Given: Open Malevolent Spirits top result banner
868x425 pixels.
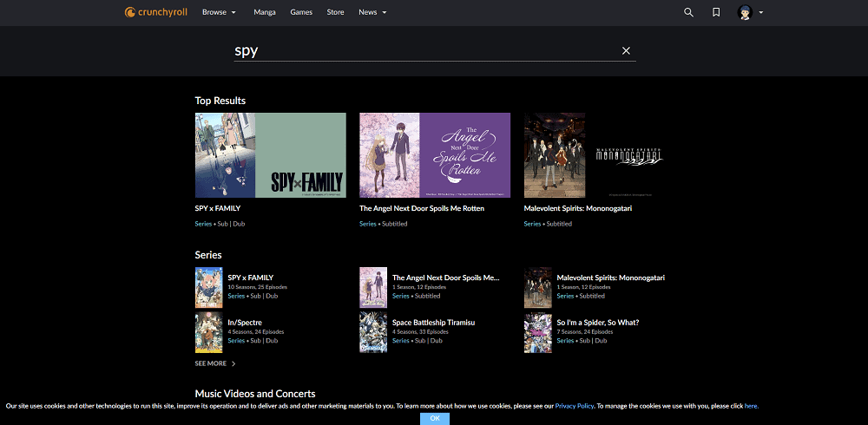Looking at the screenshot, I should click(x=600, y=155).
